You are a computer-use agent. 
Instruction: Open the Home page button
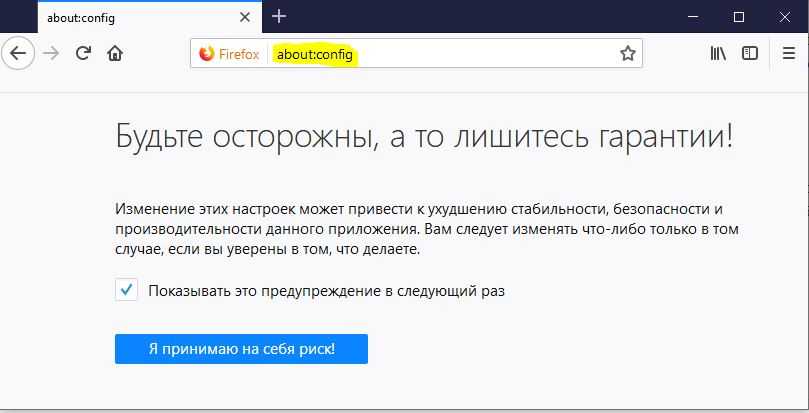116,54
